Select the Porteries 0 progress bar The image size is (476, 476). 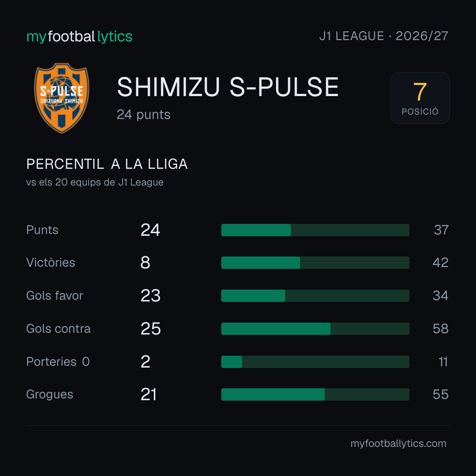pyautogui.click(x=315, y=362)
